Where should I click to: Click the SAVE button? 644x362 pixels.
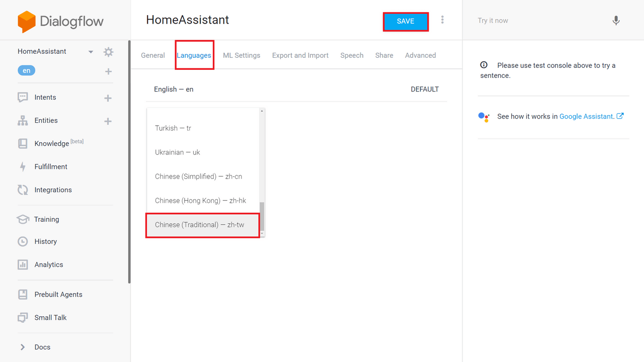coord(406,22)
